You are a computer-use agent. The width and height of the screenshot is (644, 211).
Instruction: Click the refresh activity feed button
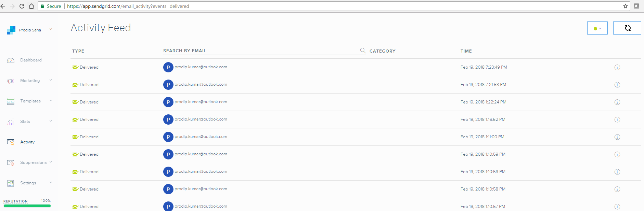tap(627, 28)
